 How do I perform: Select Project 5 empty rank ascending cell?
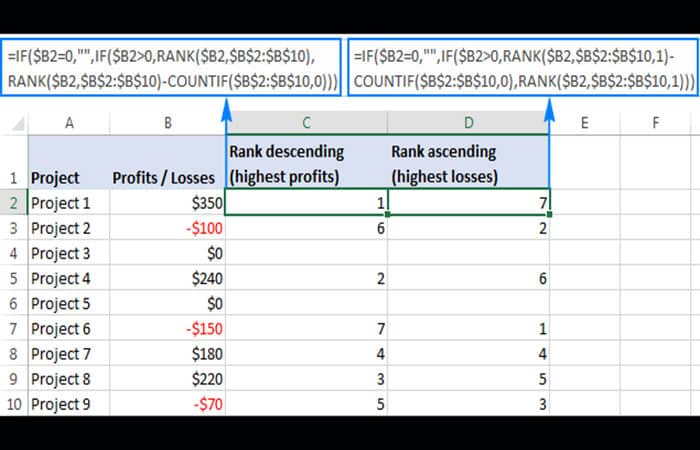468,303
